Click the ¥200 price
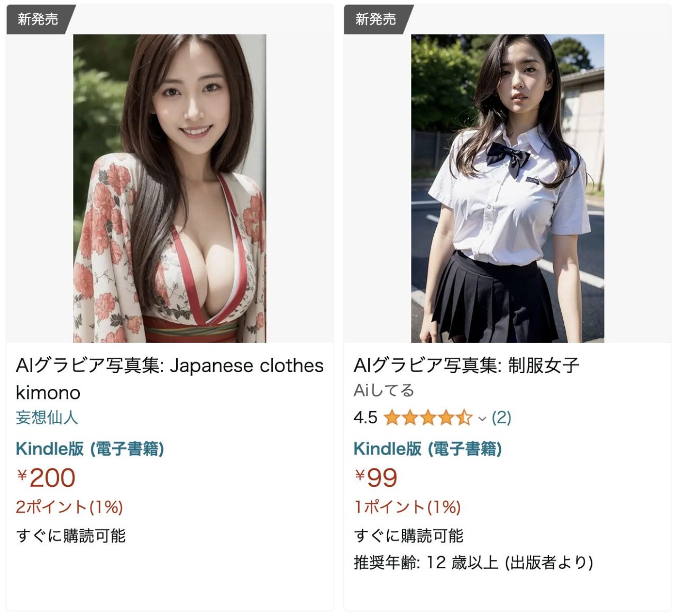This screenshot has width=677, height=616. 46,477
